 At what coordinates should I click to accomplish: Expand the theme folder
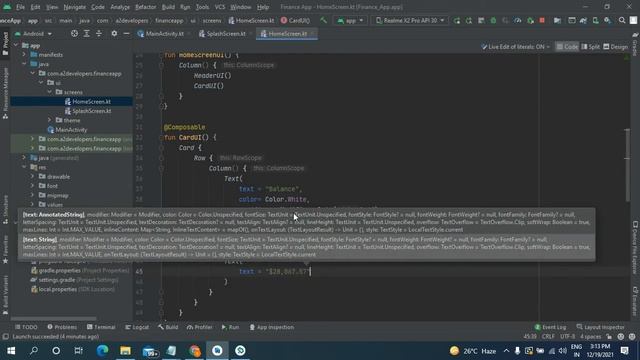tap(50, 120)
